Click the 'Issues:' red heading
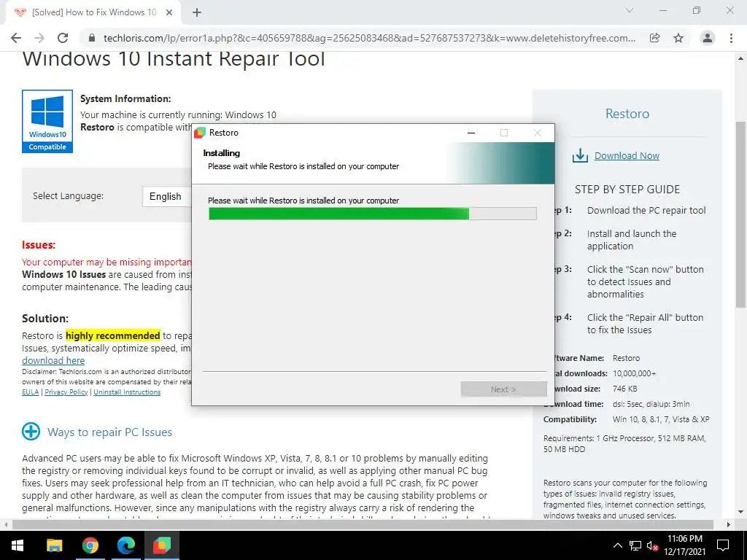 click(x=39, y=245)
